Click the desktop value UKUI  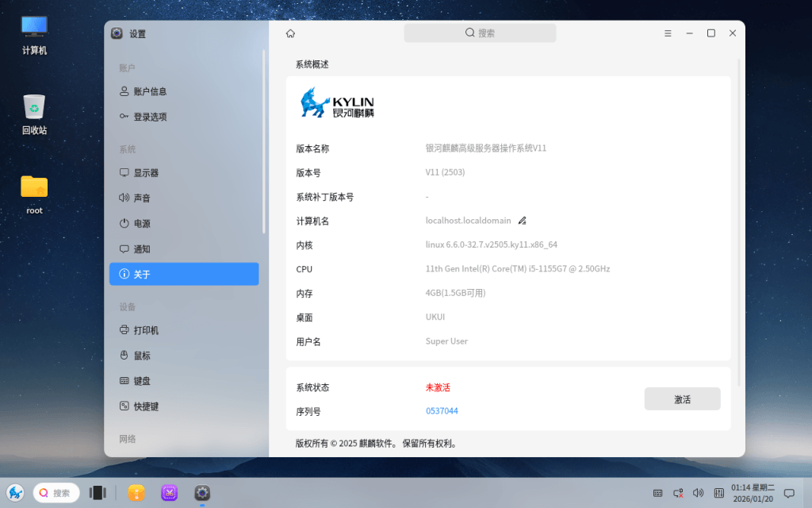435,317
